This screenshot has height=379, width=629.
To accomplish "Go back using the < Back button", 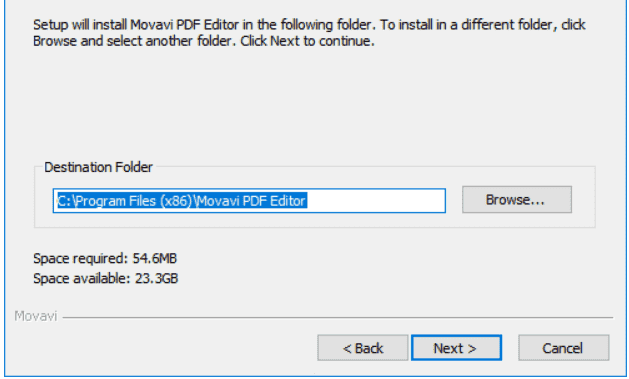I will click(x=363, y=348).
